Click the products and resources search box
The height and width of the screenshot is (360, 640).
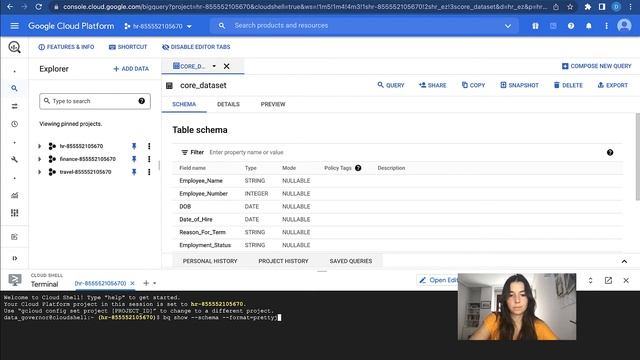pyautogui.click(x=363, y=26)
